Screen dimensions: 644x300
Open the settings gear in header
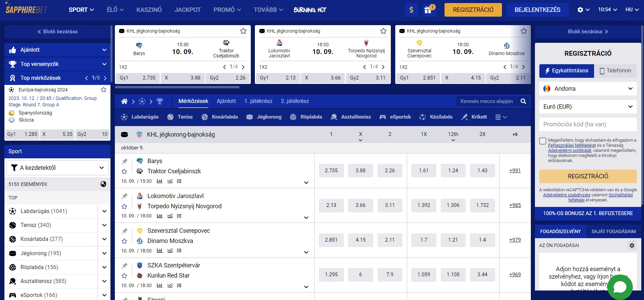580,10
